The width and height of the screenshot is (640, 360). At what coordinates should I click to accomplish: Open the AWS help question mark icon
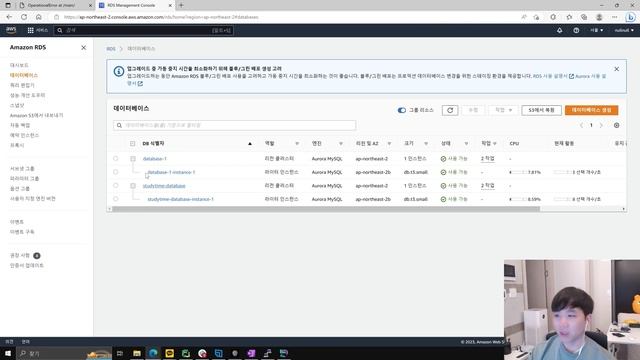coord(576,30)
